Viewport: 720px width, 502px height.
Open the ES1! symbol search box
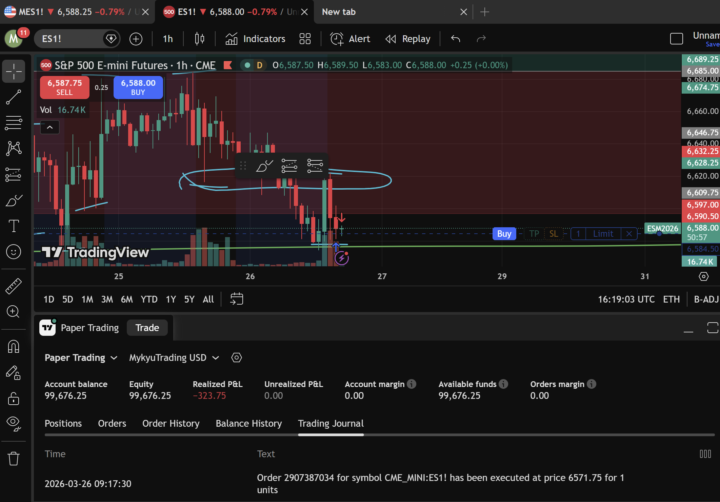77,39
